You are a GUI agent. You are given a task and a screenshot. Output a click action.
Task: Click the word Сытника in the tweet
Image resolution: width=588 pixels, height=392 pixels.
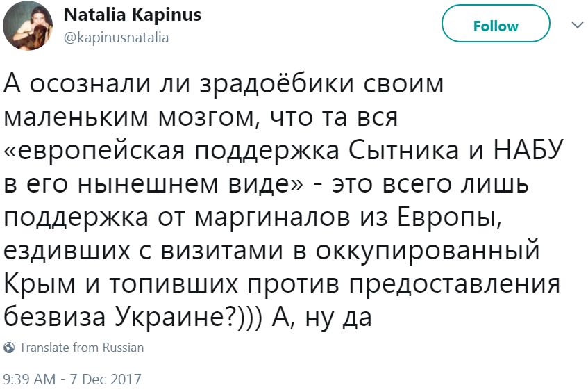[x=404, y=150]
